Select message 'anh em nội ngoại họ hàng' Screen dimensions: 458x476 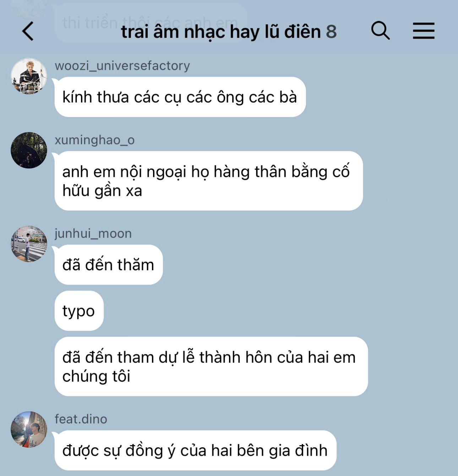tap(209, 181)
